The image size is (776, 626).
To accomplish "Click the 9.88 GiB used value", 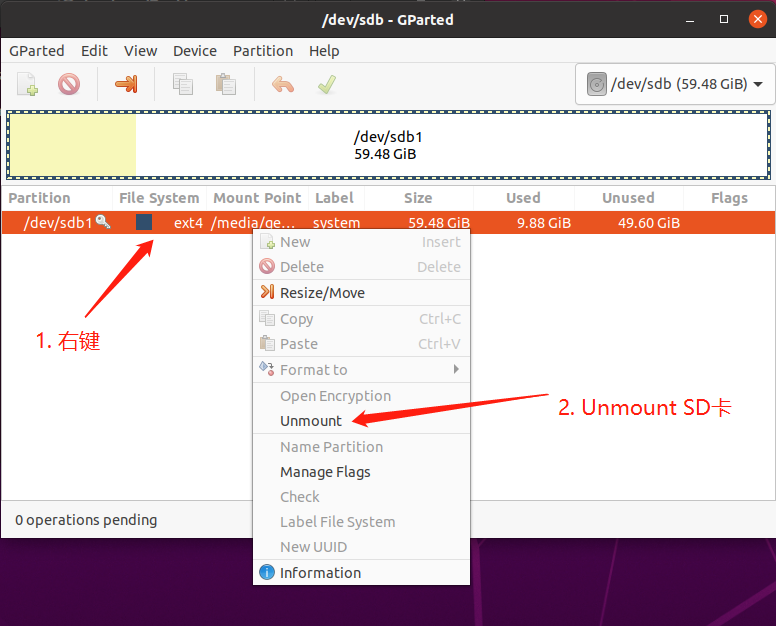I will 544,223.
